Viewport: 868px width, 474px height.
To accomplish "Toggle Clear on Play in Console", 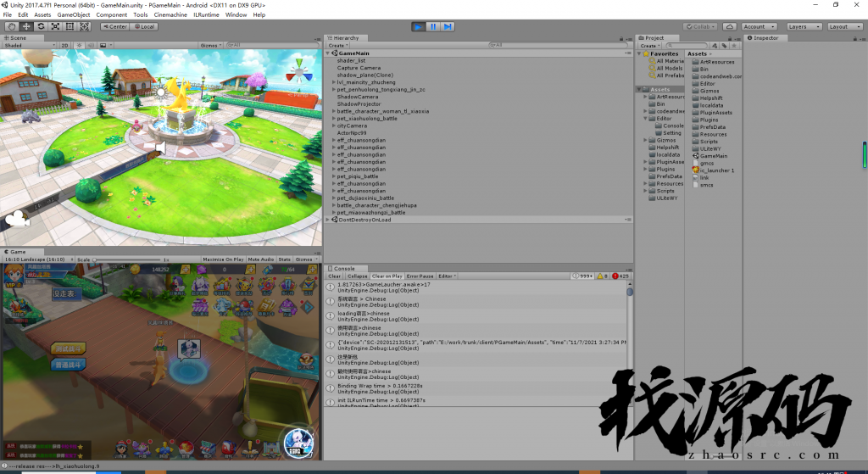I will tap(387, 276).
